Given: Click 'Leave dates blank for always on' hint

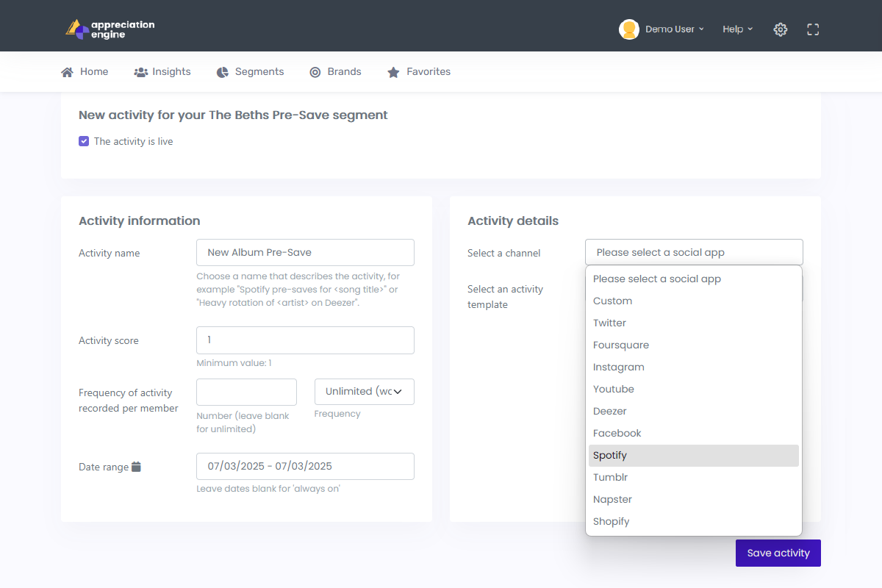Looking at the screenshot, I should click(x=268, y=489).
